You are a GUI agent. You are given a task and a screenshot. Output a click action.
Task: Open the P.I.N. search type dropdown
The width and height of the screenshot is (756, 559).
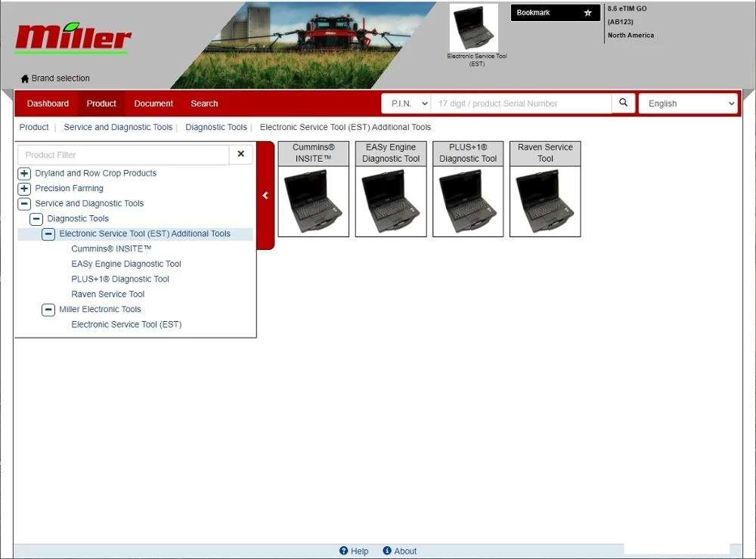(407, 103)
